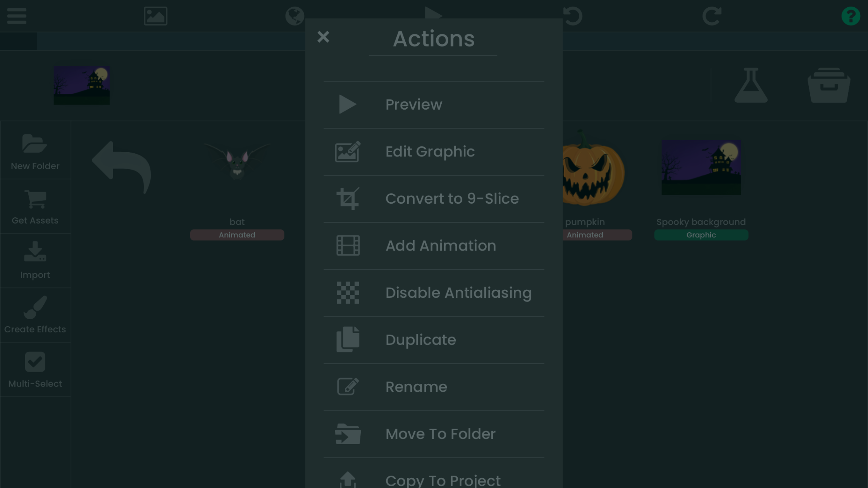
Task: Select the Move To Folder icon
Action: (x=348, y=434)
